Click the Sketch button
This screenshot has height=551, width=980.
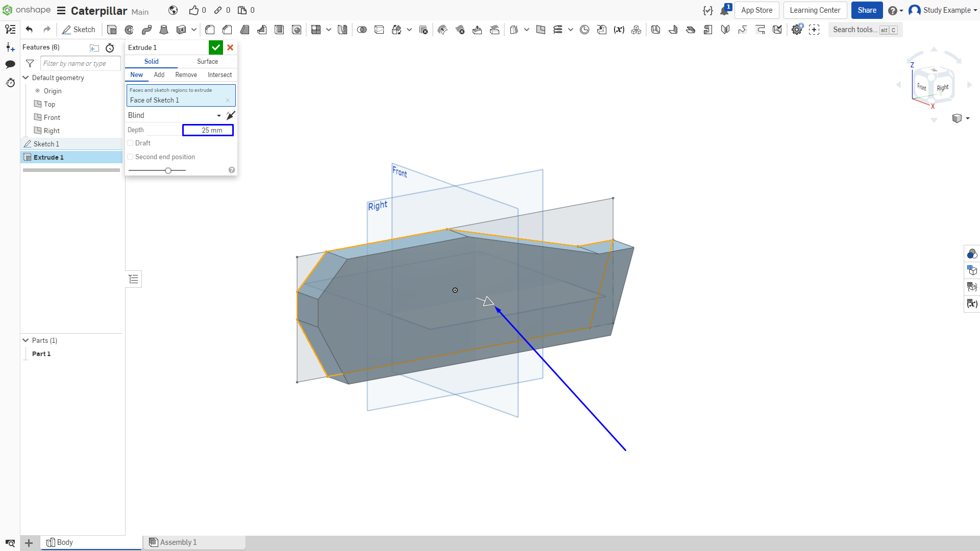point(79,30)
